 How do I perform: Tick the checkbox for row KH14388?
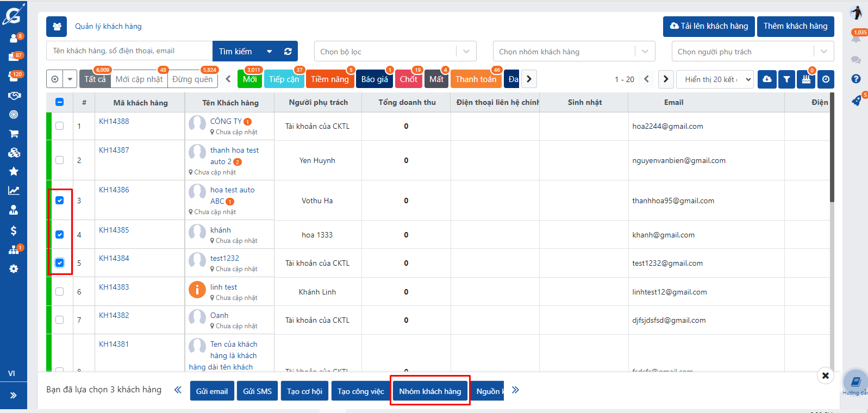click(60, 126)
